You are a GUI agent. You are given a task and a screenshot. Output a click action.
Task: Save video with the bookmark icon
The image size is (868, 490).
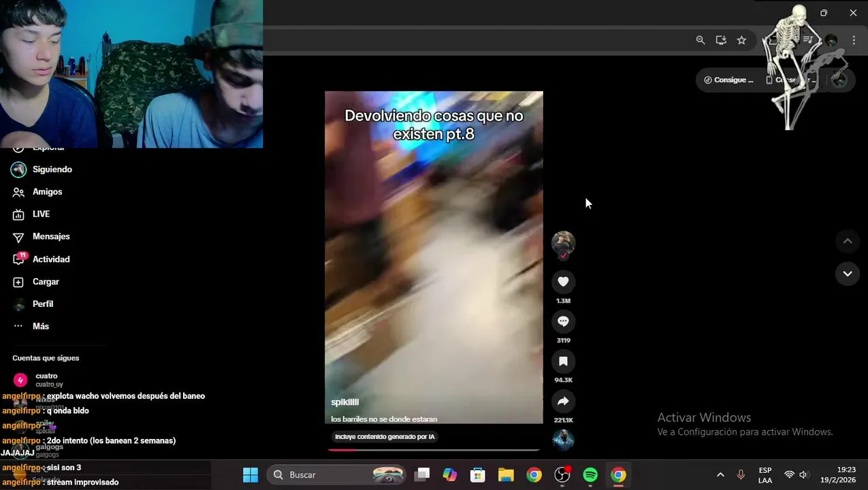pos(563,361)
